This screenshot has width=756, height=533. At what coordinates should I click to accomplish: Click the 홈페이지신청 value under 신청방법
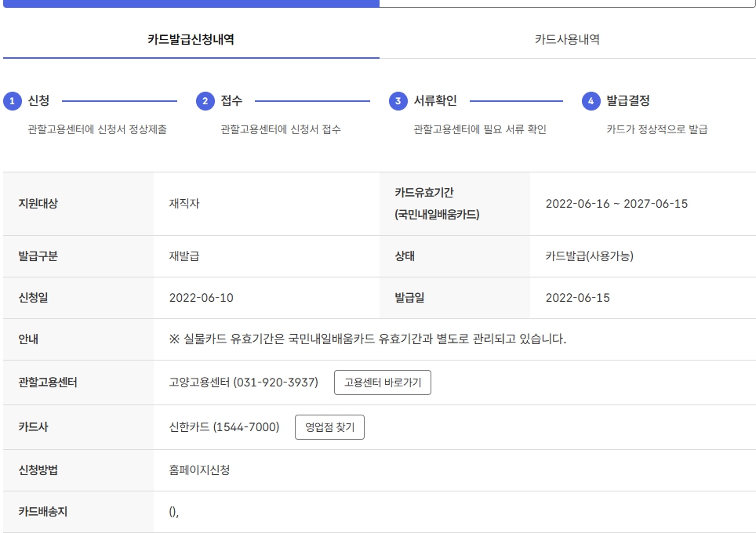tap(198, 470)
